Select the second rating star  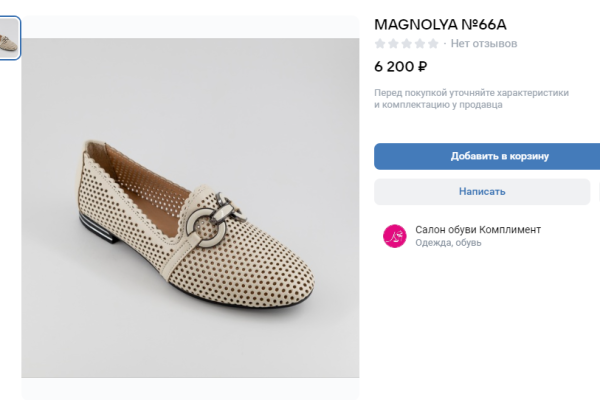pyautogui.click(x=393, y=44)
